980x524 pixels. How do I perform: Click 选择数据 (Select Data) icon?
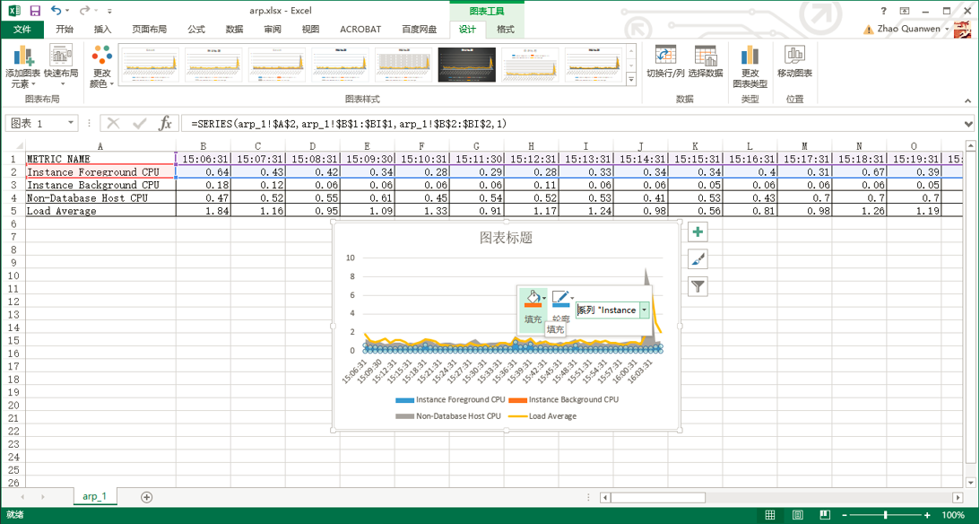706,62
